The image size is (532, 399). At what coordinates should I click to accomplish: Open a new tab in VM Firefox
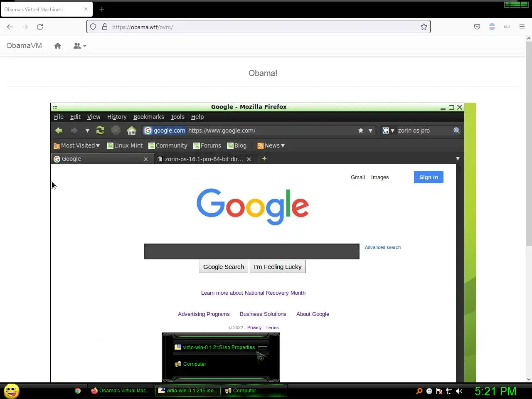[264, 158]
